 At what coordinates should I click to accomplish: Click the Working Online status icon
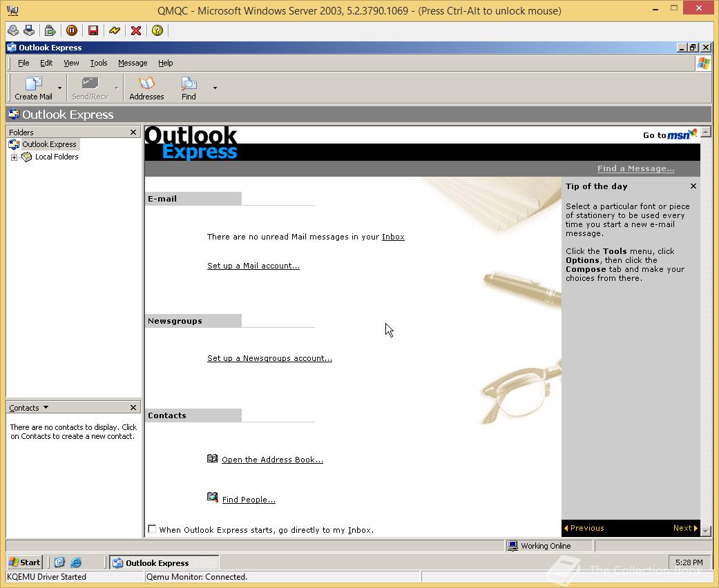[513, 546]
